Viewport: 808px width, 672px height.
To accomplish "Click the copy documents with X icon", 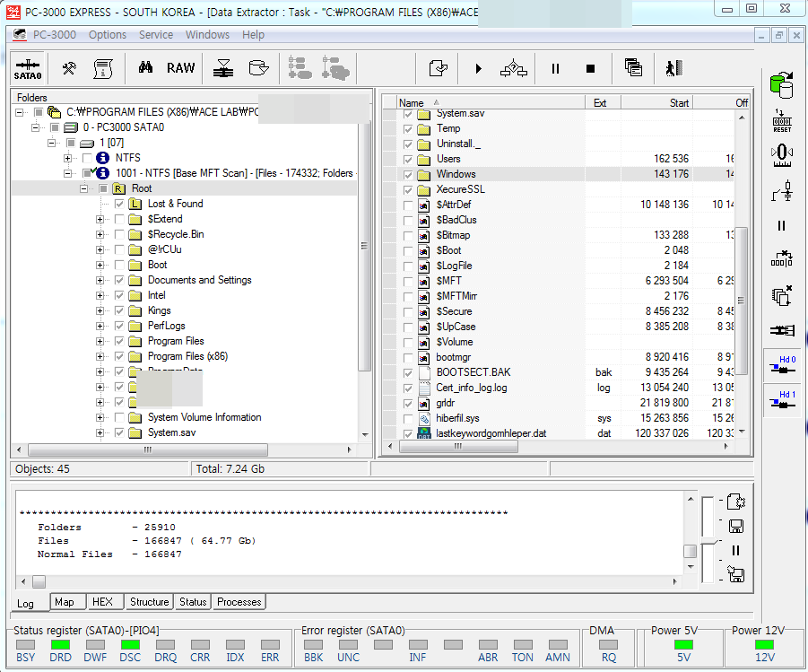I will (x=782, y=296).
